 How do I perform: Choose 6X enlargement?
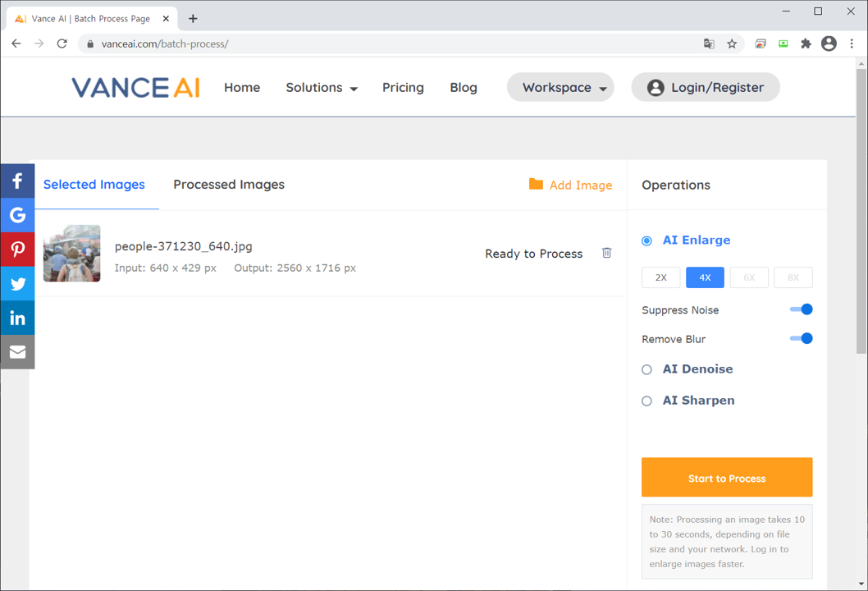pos(749,277)
